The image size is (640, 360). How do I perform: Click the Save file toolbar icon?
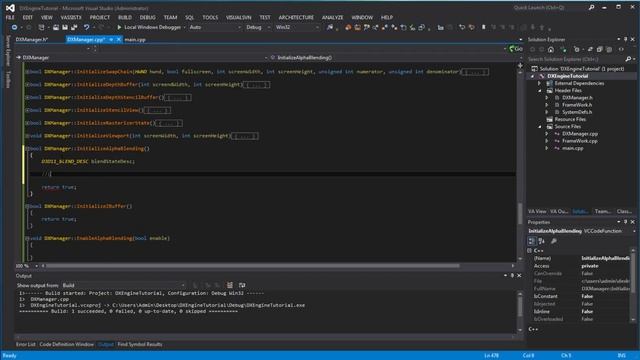click(x=65, y=27)
